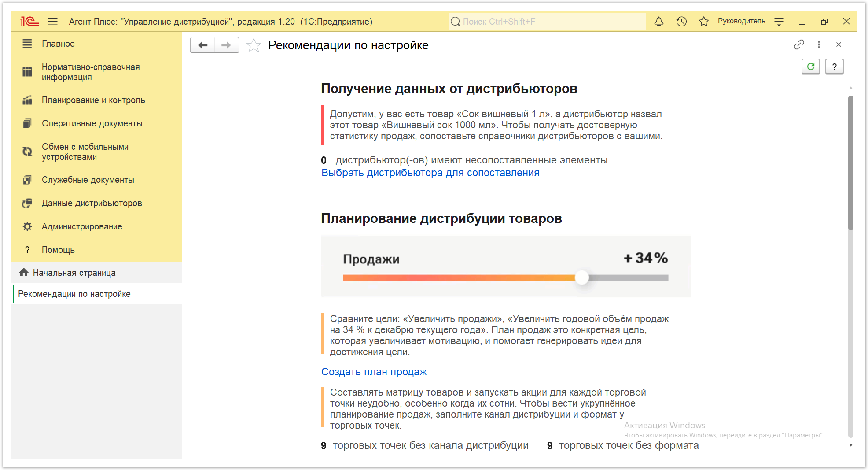Add page to favorites star
This screenshot has height=470, width=868.
254,45
